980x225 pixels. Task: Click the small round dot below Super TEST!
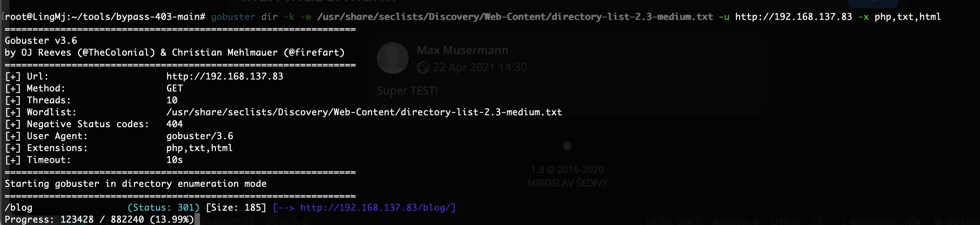(567, 146)
